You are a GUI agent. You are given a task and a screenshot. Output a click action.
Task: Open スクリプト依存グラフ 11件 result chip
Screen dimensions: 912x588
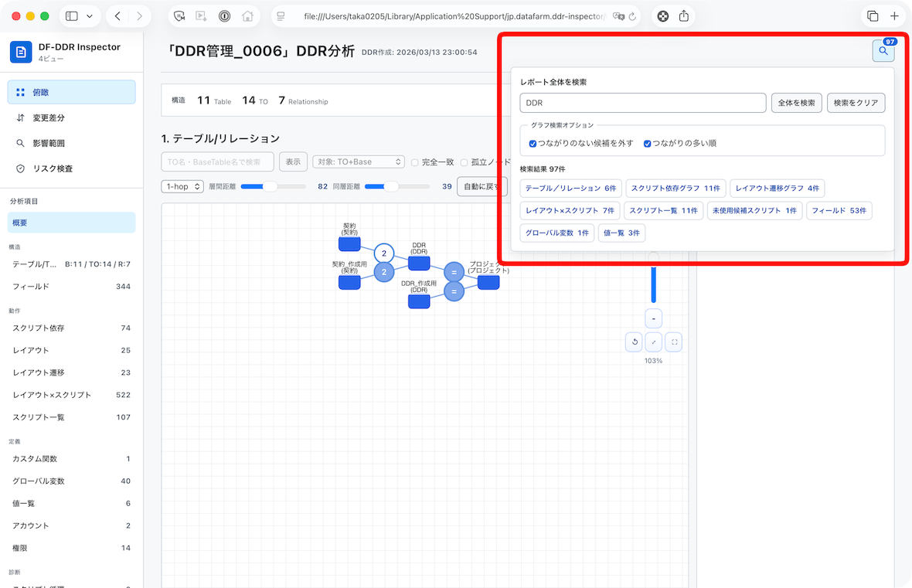pos(675,189)
